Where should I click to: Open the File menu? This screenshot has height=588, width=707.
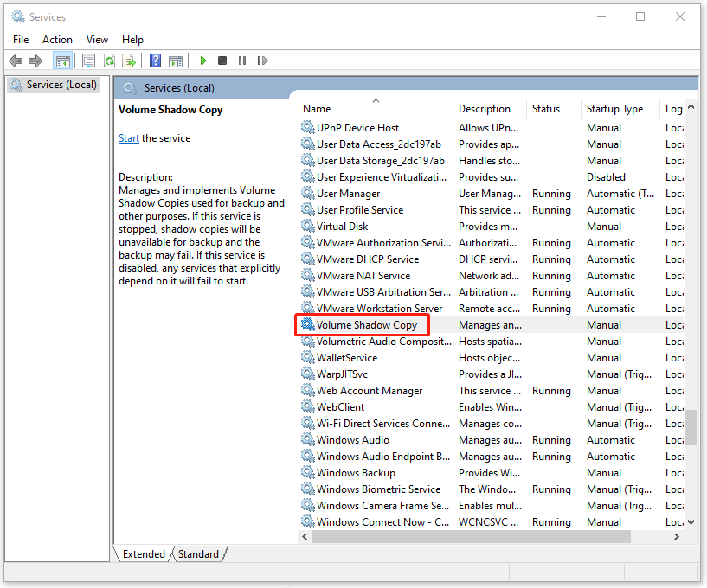pyautogui.click(x=21, y=40)
